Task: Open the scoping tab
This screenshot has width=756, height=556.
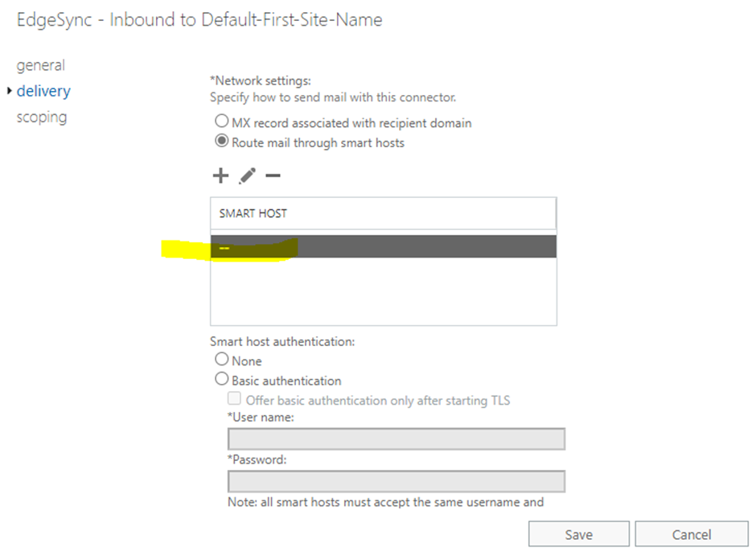Action: [x=42, y=117]
